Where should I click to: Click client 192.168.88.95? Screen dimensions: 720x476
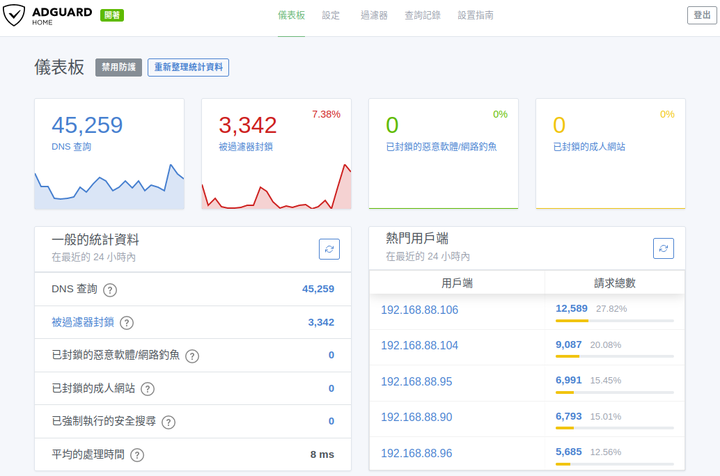point(416,381)
